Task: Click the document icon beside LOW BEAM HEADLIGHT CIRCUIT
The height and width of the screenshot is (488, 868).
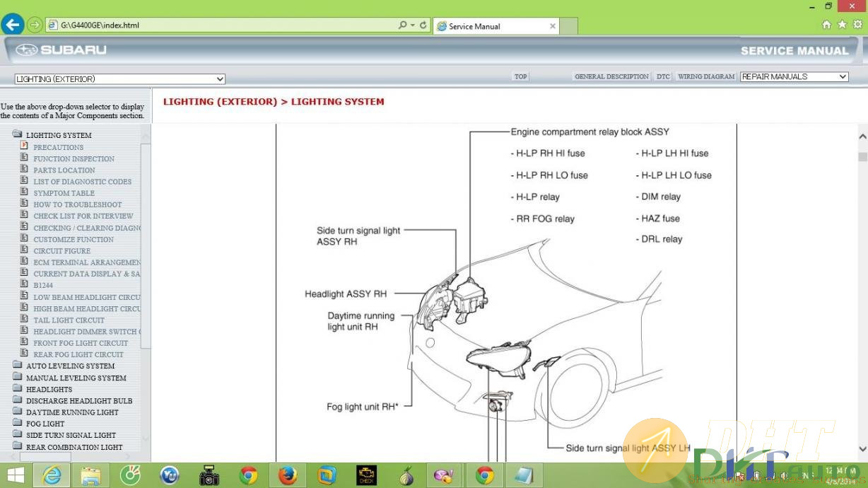Action: (x=24, y=296)
